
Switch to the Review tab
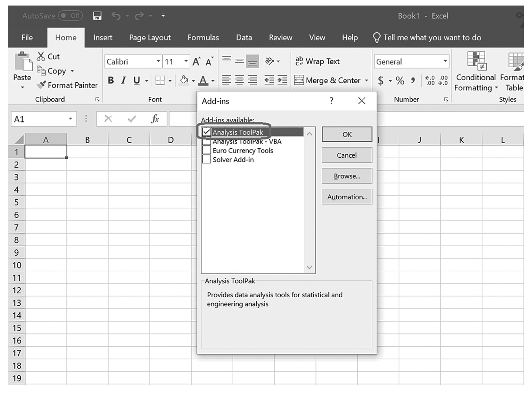(281, 37)
